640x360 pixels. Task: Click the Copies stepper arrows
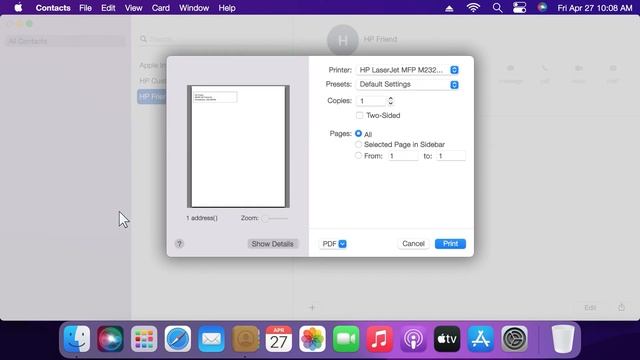(x=391, y=100)
